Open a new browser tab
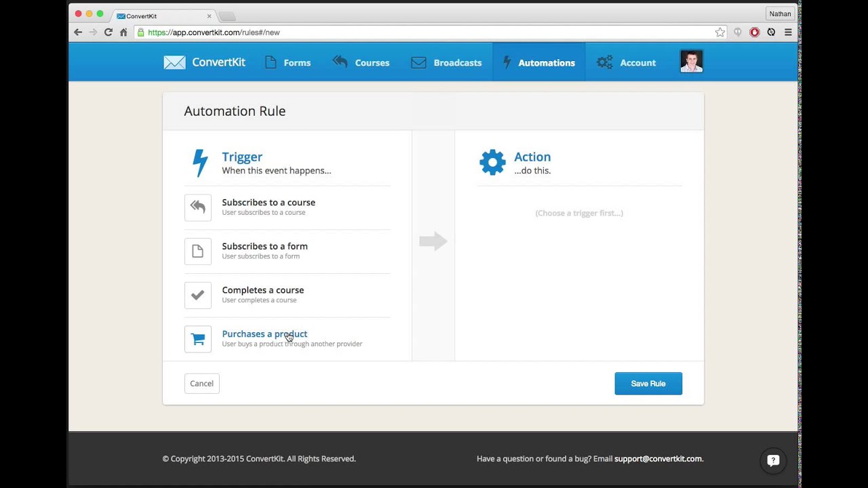Screen dimensions: 868x488 227,16
